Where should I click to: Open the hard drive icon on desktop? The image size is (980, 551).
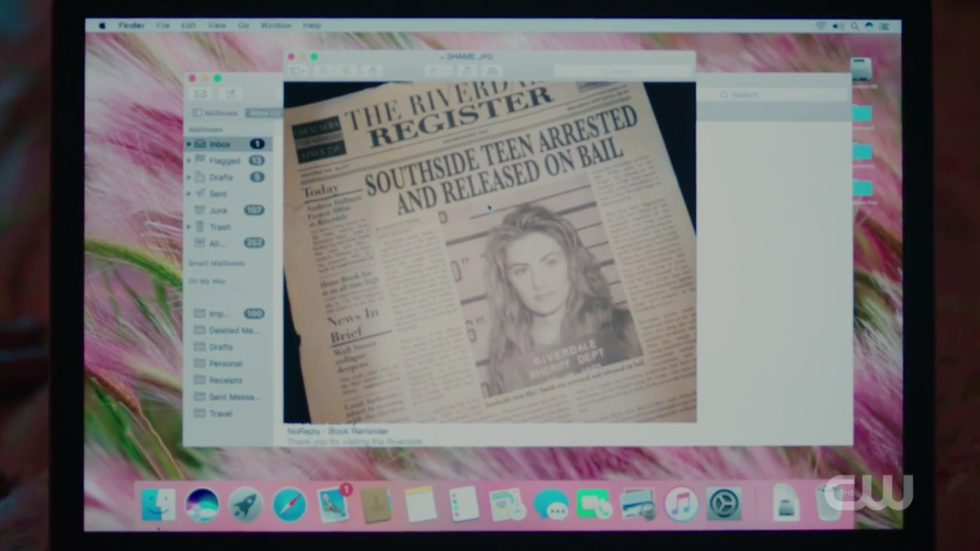tap(861, 70)
